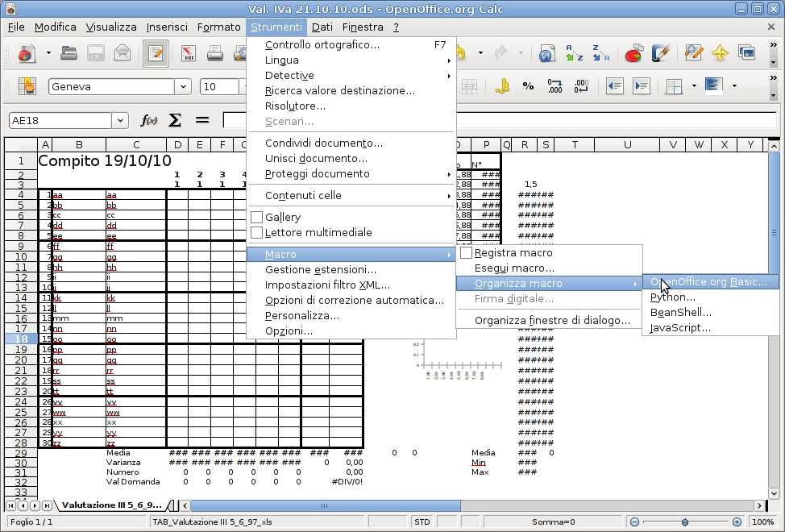The width and height of the screenshot is (785, 532).
Task: Click the Decrease Indent icon
Action: (x=614, y=86)
